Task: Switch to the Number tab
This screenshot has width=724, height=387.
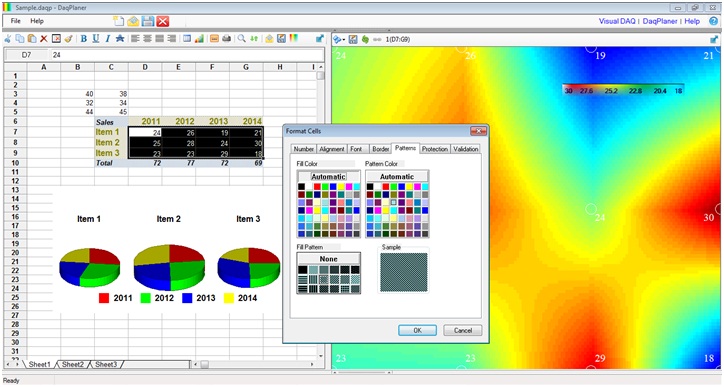Action: coord(304,149)
